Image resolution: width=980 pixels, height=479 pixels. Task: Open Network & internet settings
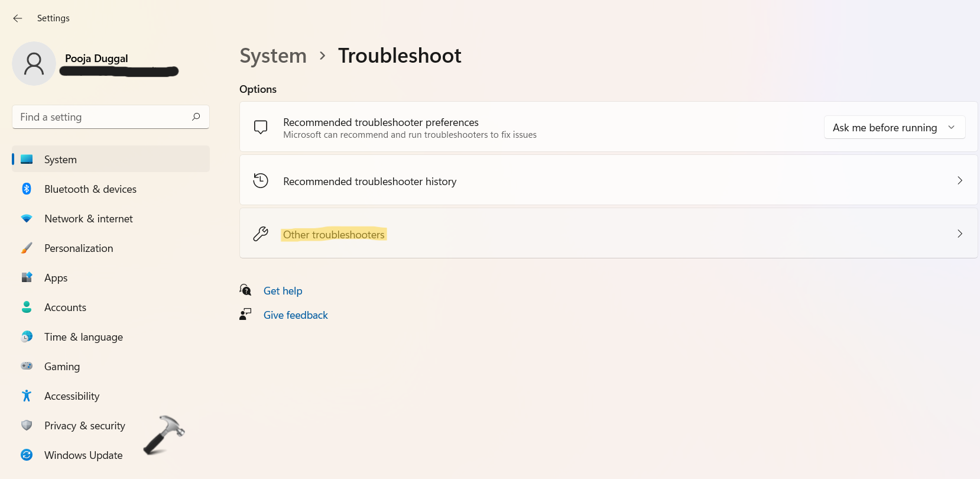89,219
